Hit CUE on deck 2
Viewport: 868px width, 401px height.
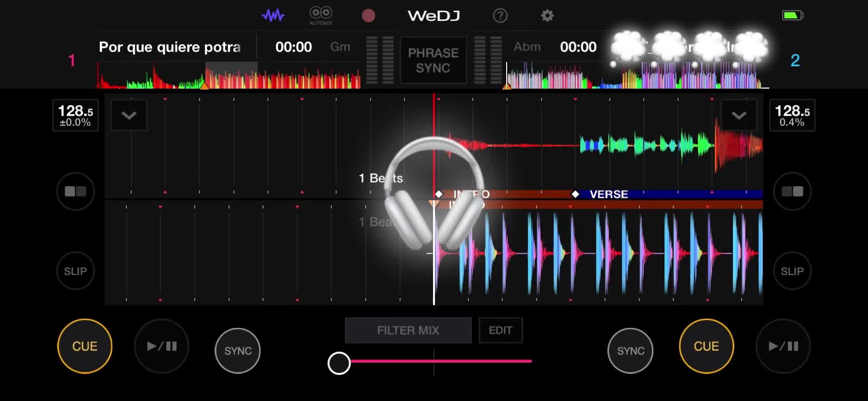707,346
